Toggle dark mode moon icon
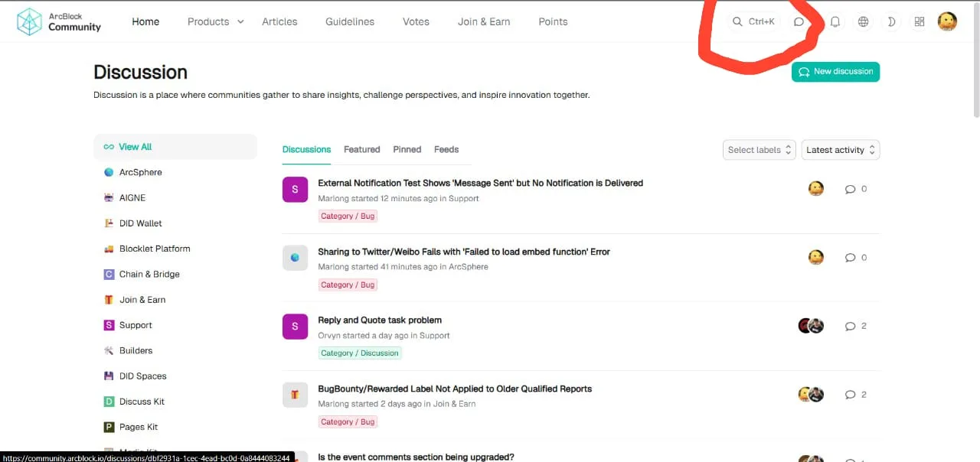 [x=891, y=21]
